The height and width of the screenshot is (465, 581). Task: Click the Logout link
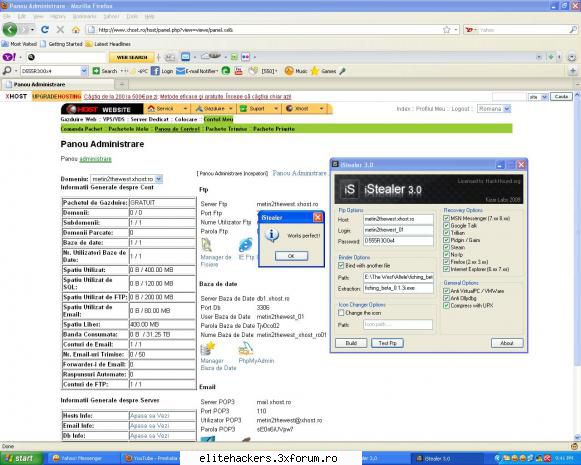460,109
